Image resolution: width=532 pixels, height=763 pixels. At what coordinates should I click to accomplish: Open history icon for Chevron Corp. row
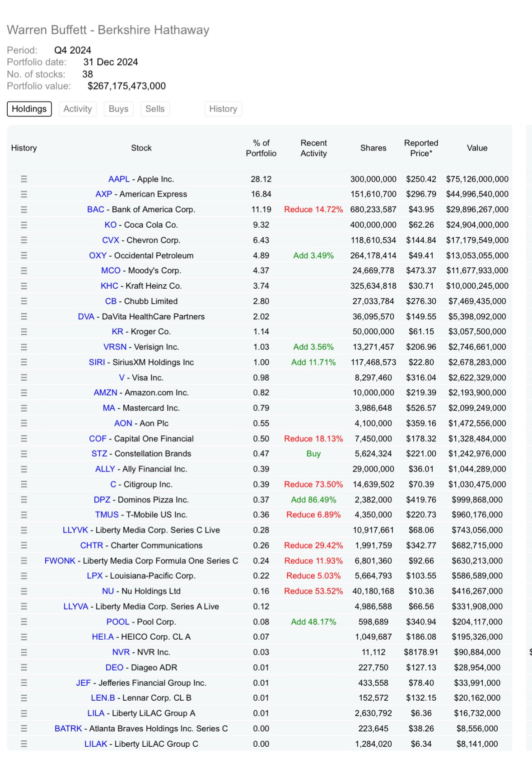click(x=24, y=240)
